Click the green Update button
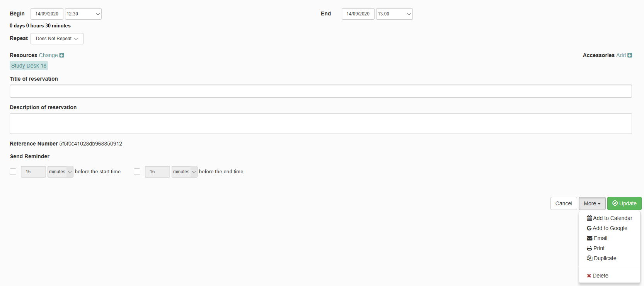Viewport: 644px width, 286px height. 624,203
